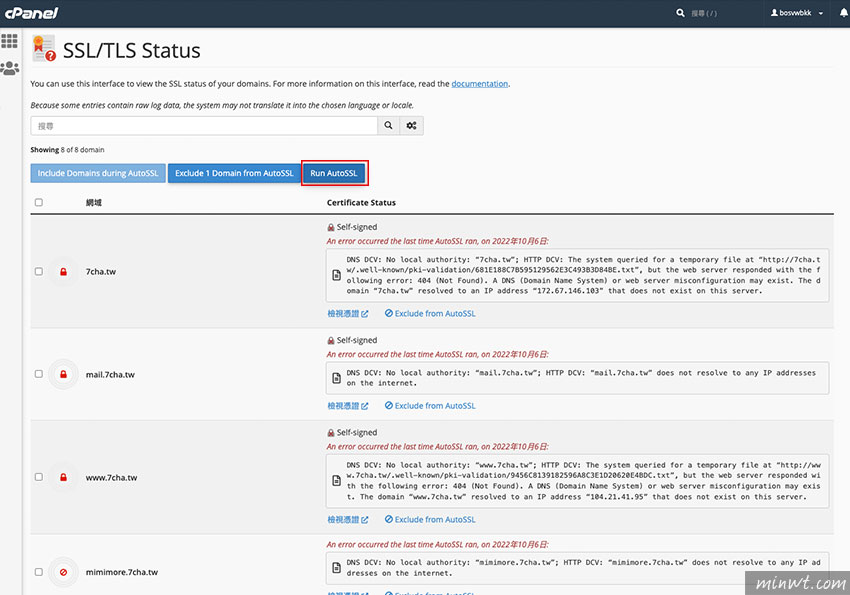The width and height of the screenshot is (850, 595).
Task: Open the table settings gear button
Action: 411,126
